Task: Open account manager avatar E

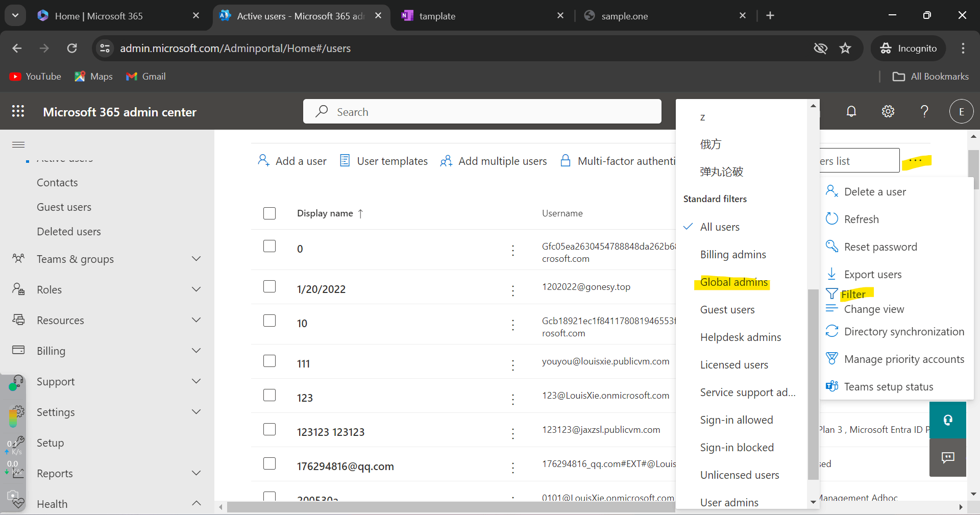Action: 962,111
